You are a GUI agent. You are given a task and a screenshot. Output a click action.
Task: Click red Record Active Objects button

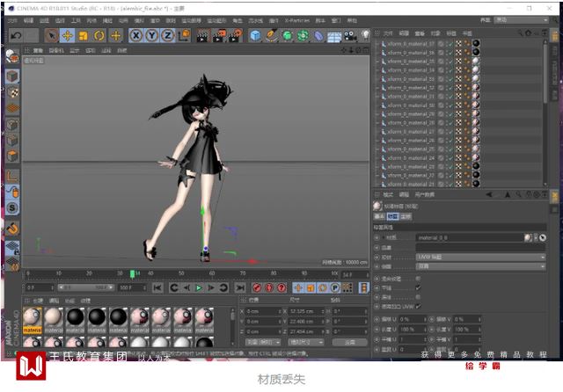[256, 287]
